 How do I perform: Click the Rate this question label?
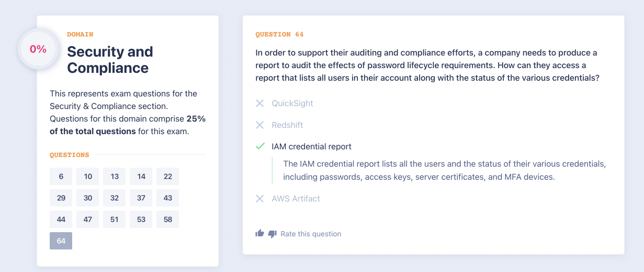coord(311,234)
